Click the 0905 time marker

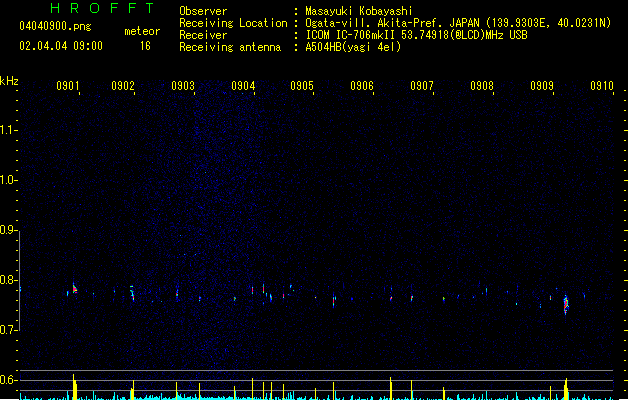(302, 86)
